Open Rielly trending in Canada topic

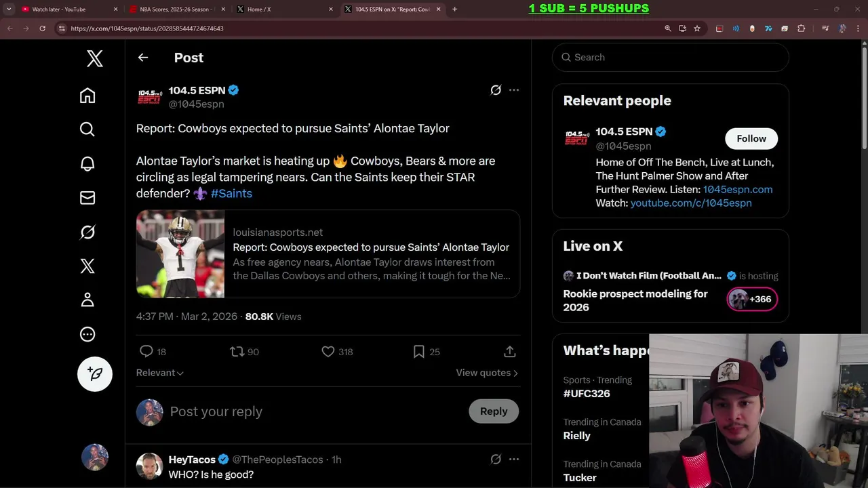point(576,436)
